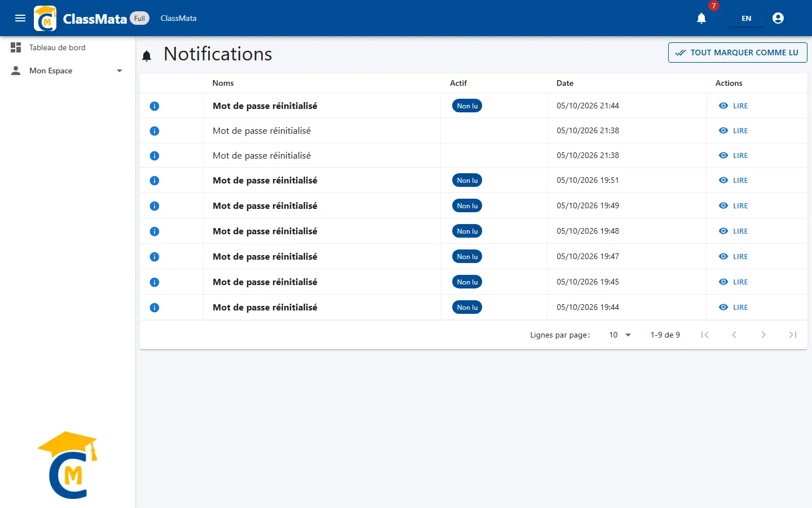
Task: Click info icon for 19:45 notification
Action: (x=155, y=282)
